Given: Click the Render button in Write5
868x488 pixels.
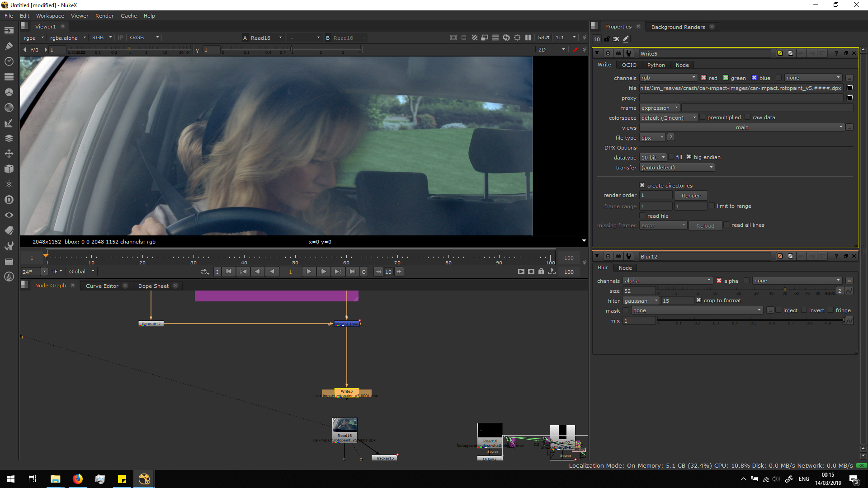Looking at the screenshot, I should pos(690,196).
